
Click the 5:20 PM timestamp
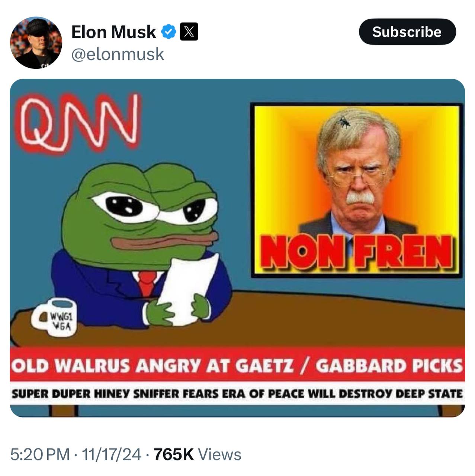40,454
